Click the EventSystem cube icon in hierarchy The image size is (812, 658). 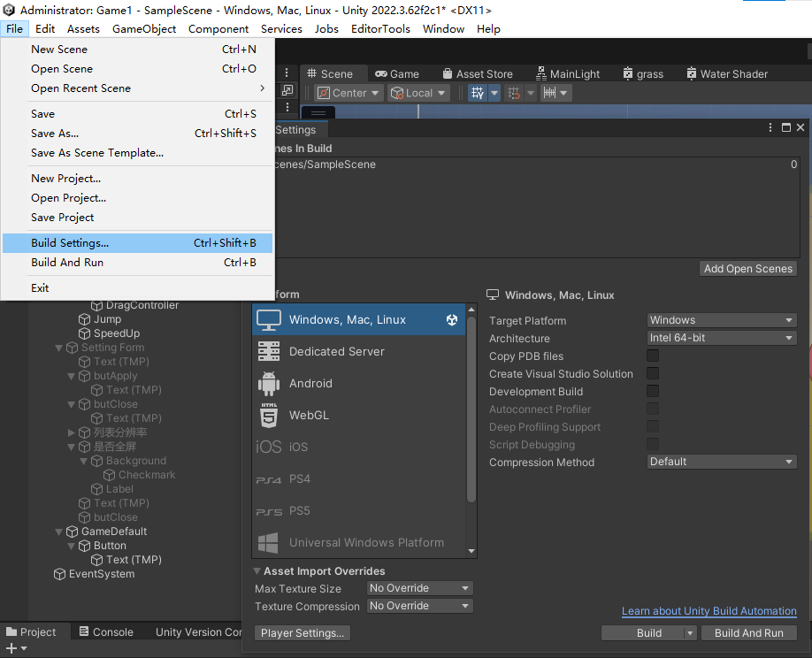[59, 574]
